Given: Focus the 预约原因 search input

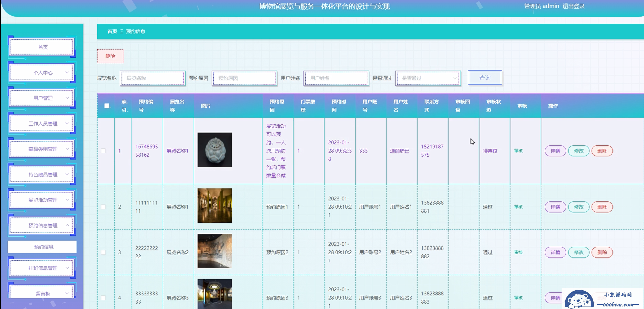Looking at the screenshot, I should pyautogui.click(x=244, y=78).
